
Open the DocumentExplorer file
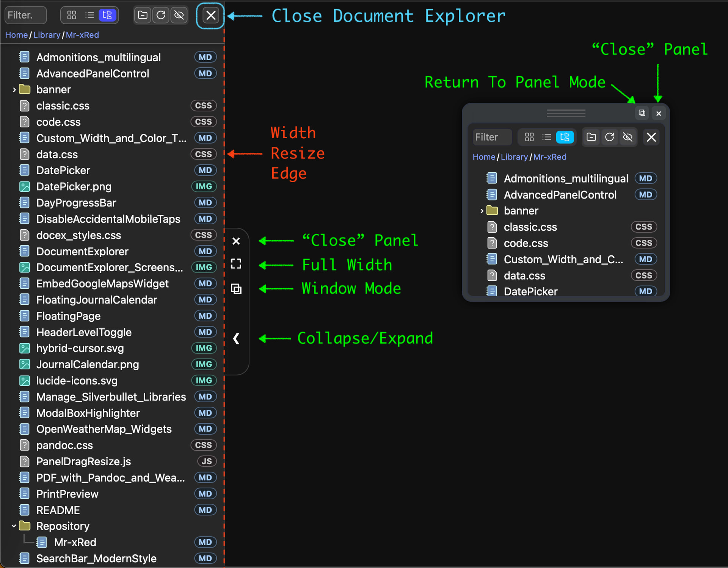coord(82,252)
